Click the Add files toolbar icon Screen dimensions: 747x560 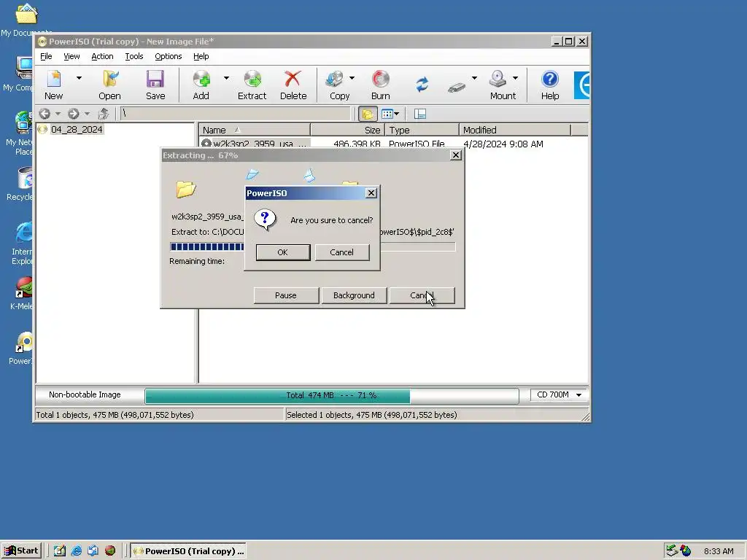click(x=201, y=85)
